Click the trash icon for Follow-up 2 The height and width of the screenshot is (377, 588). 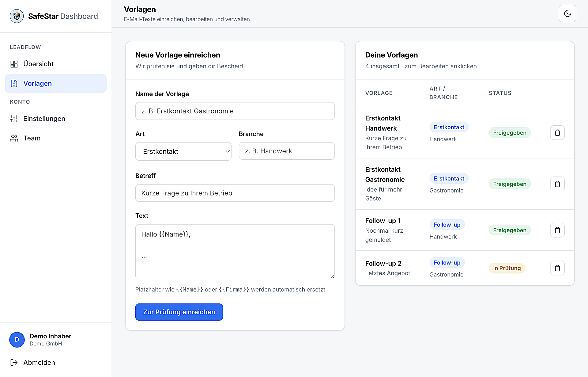[x=557, y=268]
